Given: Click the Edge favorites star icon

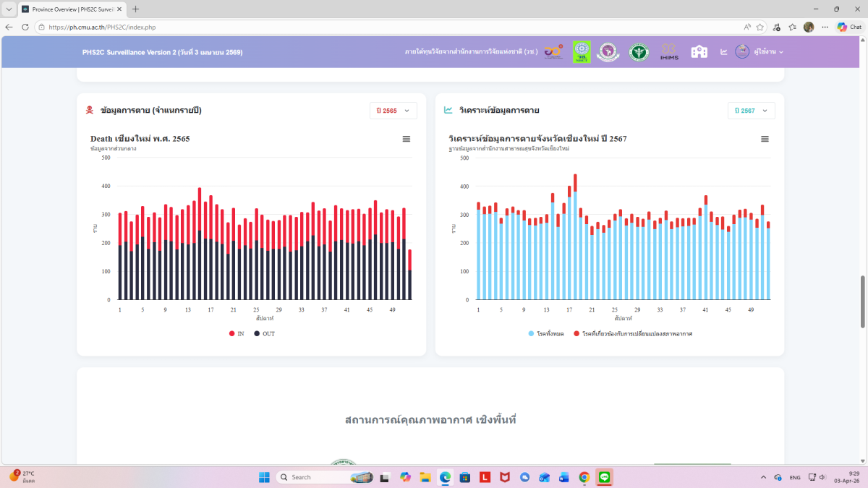Looking at the screenshot, I should (760, 27).
